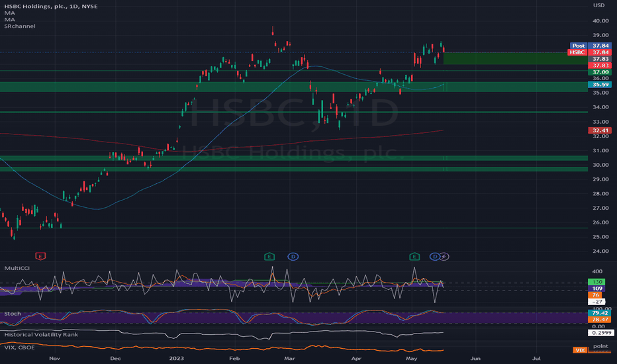The width and height of the screenshot is (617, 364).
Task: Click the purple 109 MultiCCI value label
Action: (596, 289)
